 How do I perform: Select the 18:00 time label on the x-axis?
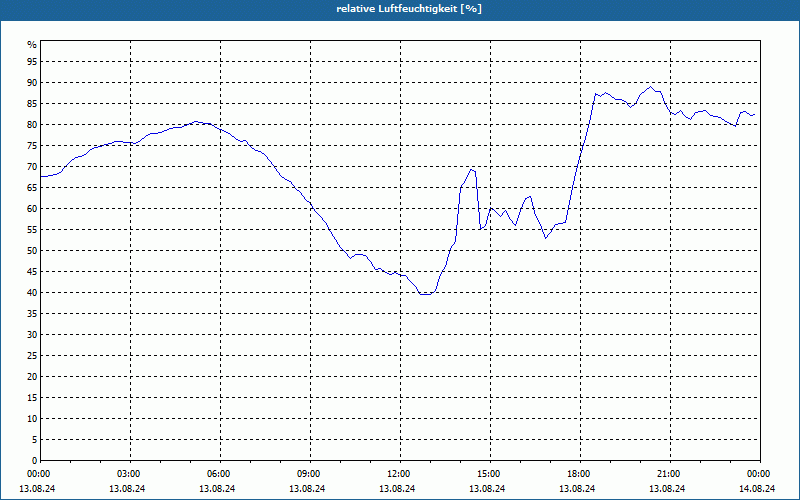click(578, 474)
